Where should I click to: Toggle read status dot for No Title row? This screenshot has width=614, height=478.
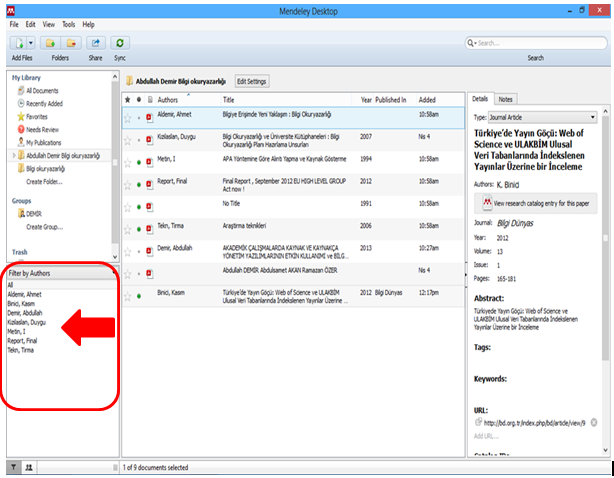(139, 207)
